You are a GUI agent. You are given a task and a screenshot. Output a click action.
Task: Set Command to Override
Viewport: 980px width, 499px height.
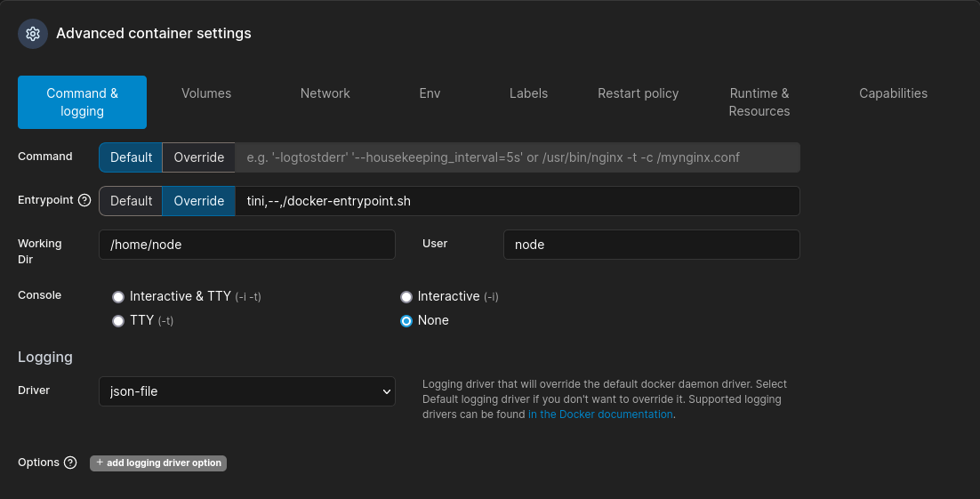point(198,157)
